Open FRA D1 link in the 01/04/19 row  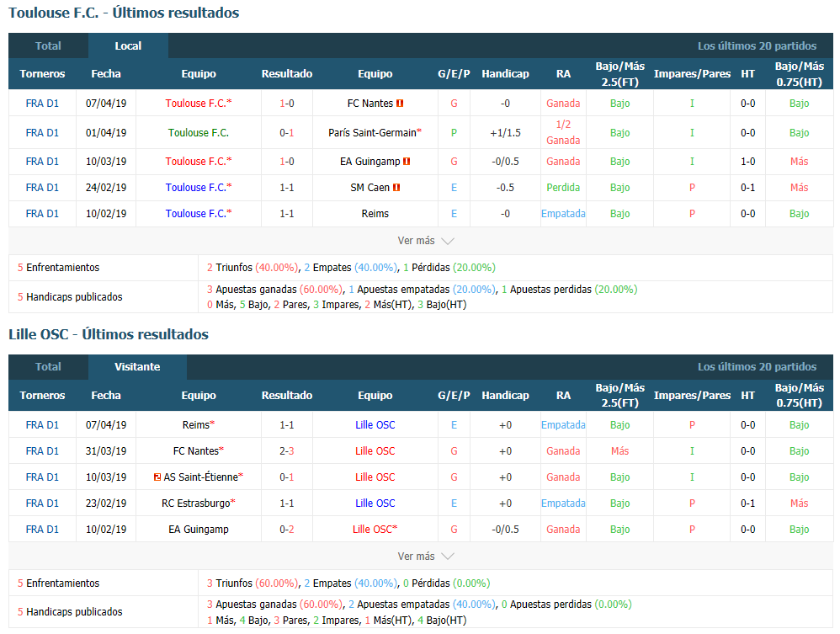click(x=42, y=133)
